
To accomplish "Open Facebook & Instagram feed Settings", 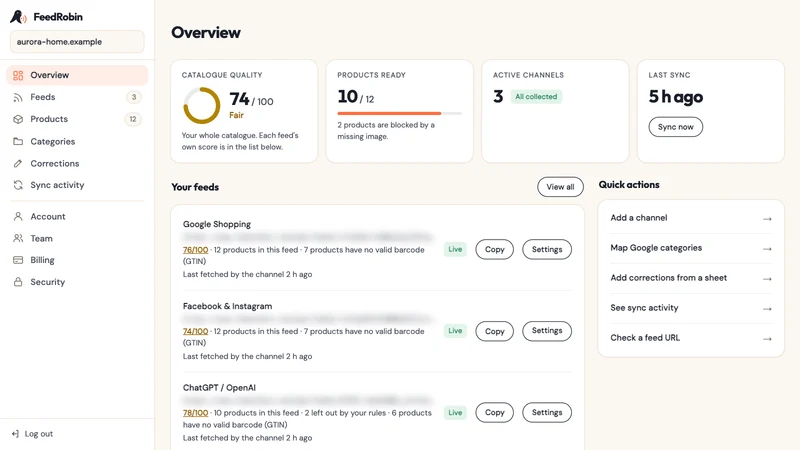I will [547, 331].
